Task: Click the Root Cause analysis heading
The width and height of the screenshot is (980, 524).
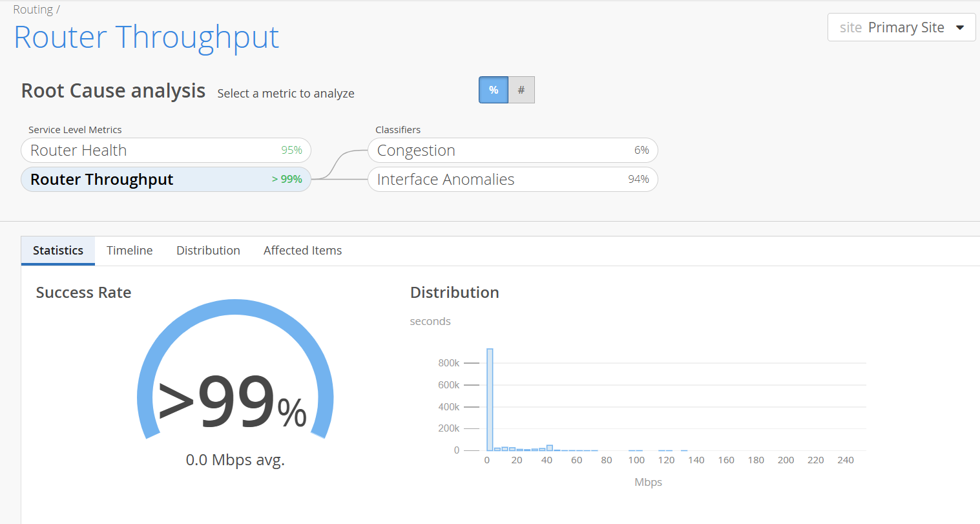Action: tap(113, 91)
